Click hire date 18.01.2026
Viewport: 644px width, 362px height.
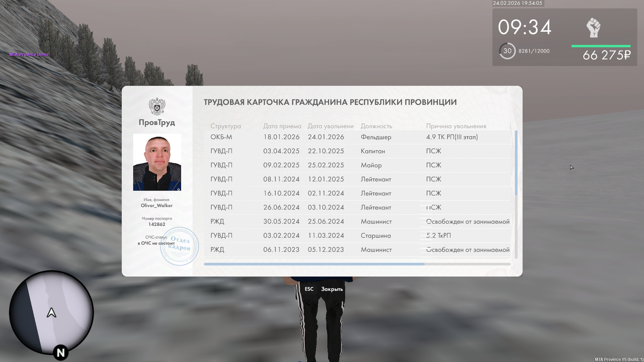click(x=281, y=137)
